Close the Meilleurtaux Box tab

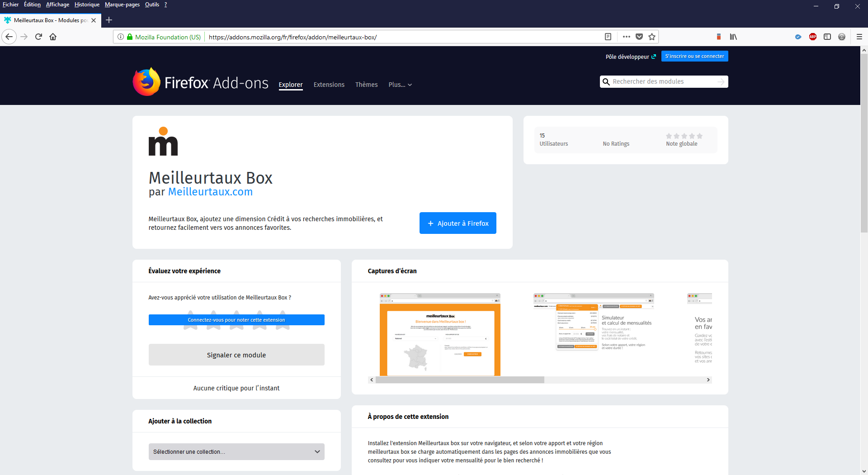pos(94,20)
